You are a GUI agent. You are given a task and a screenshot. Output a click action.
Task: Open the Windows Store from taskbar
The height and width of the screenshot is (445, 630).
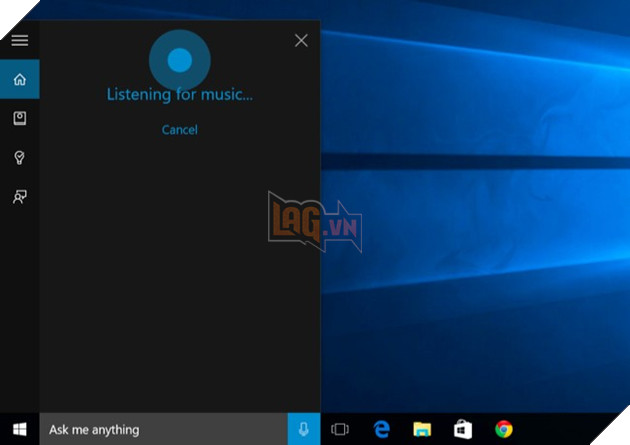pos(463,430)
